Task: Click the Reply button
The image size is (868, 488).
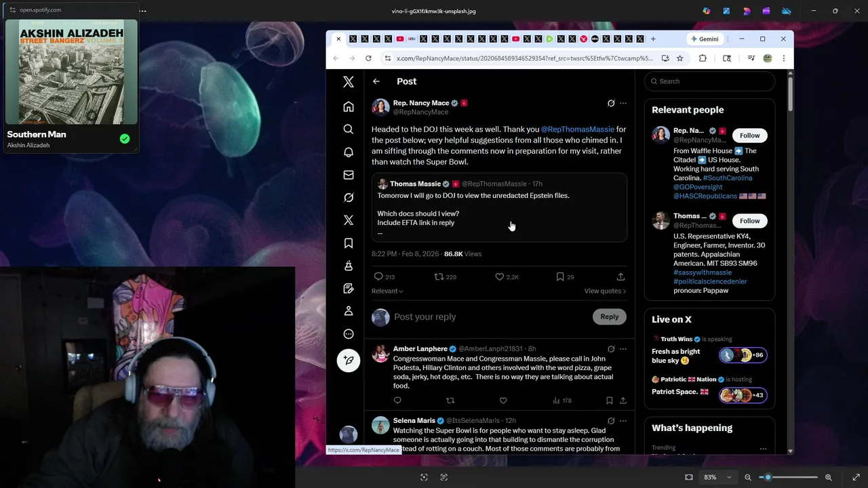Action: [609, 317]
